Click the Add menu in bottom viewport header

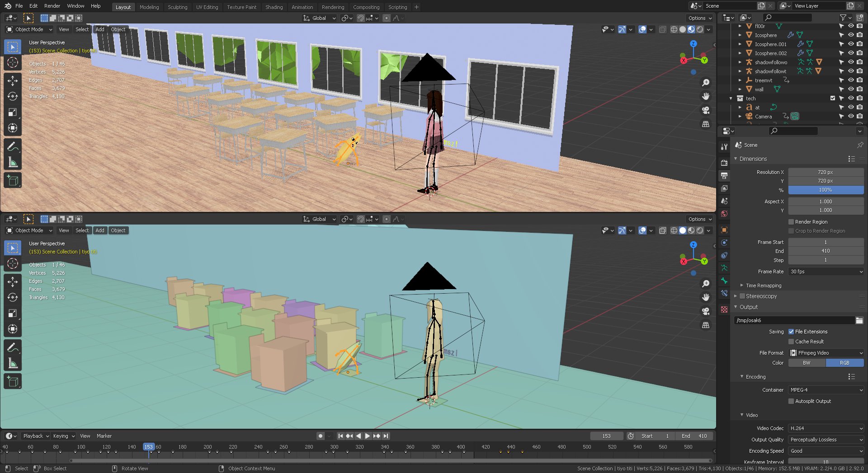pyautogui.click(x=100, y=230)
